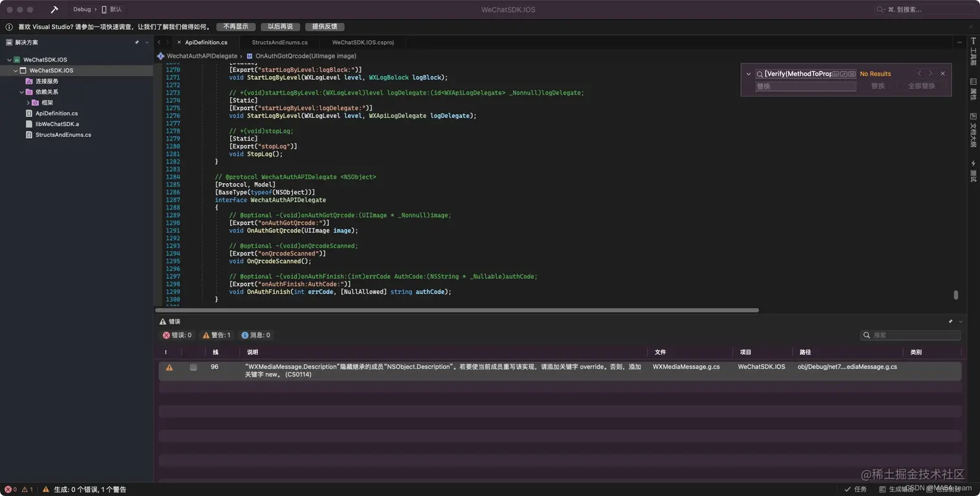Sort errors by 路径 column
Viewport: 980px width, 496px height.
click(x=805, y=352)
